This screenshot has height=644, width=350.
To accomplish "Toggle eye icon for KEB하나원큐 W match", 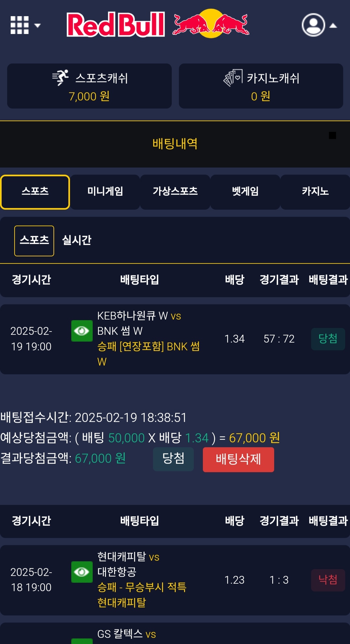I will 82,331.
